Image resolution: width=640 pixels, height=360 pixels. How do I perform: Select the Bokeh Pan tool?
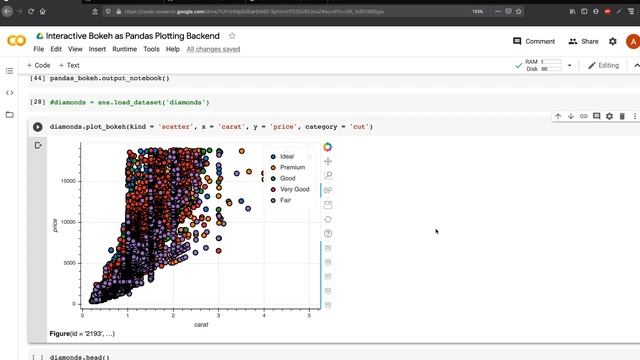click(x=328, y=161)
